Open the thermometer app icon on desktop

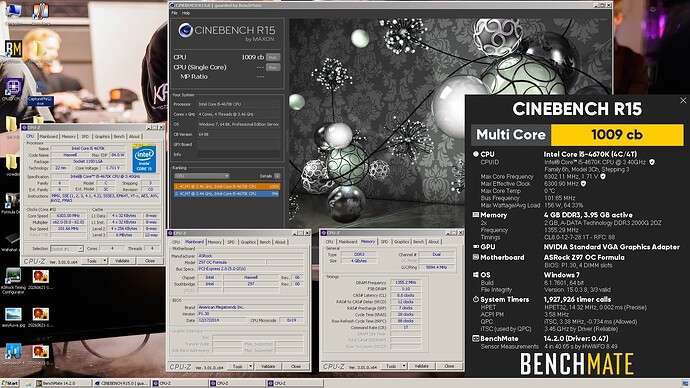click(x=40, y=11)
